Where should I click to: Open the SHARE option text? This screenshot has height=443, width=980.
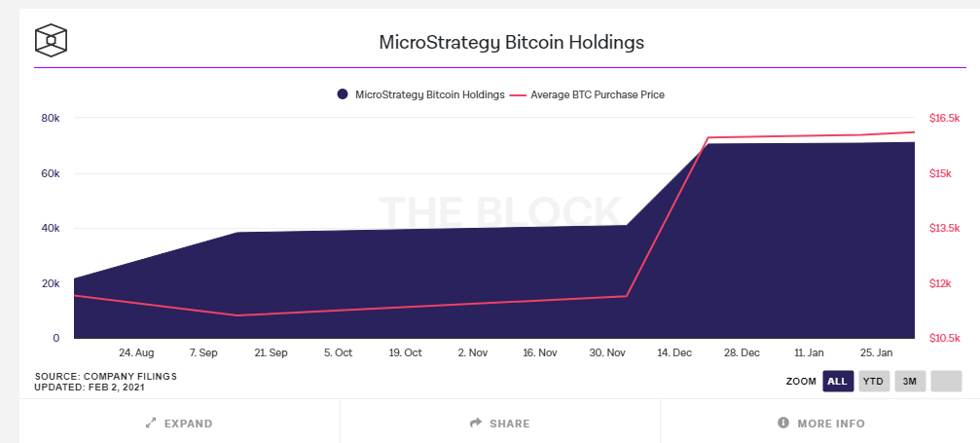(x=510, y=424)
